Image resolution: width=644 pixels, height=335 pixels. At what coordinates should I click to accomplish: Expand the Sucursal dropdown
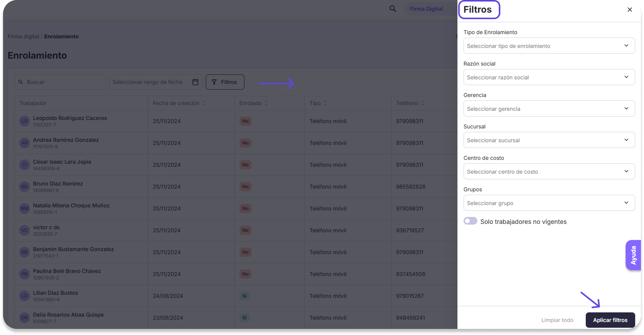549,140
